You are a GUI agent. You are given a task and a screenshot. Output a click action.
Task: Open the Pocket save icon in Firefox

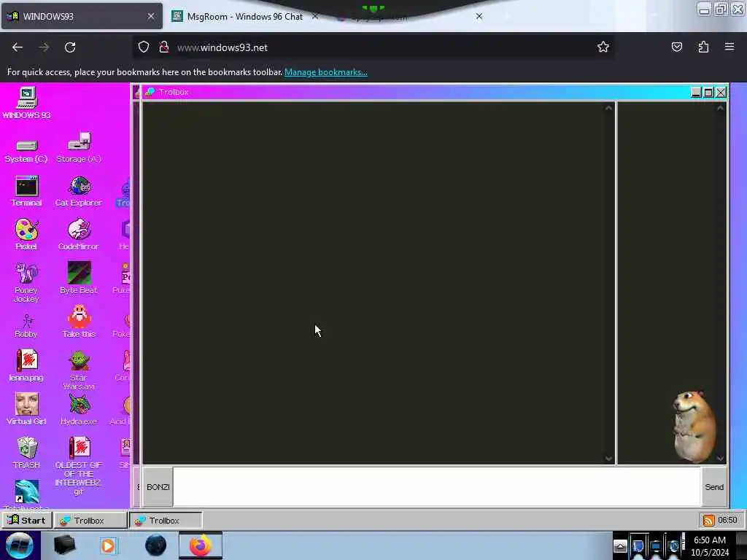(676, 47)
